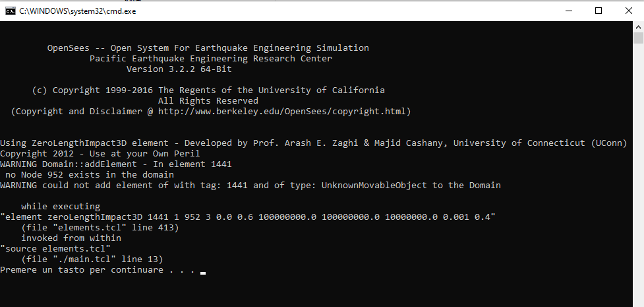Click the 'invoked from within' text

pyautogui.click(x=71, y=238)
